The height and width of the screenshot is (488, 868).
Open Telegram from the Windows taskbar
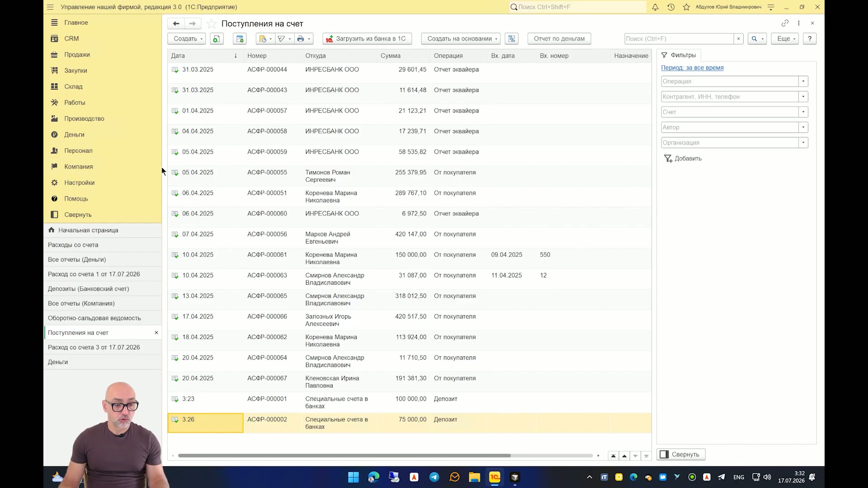coord(434,477)
